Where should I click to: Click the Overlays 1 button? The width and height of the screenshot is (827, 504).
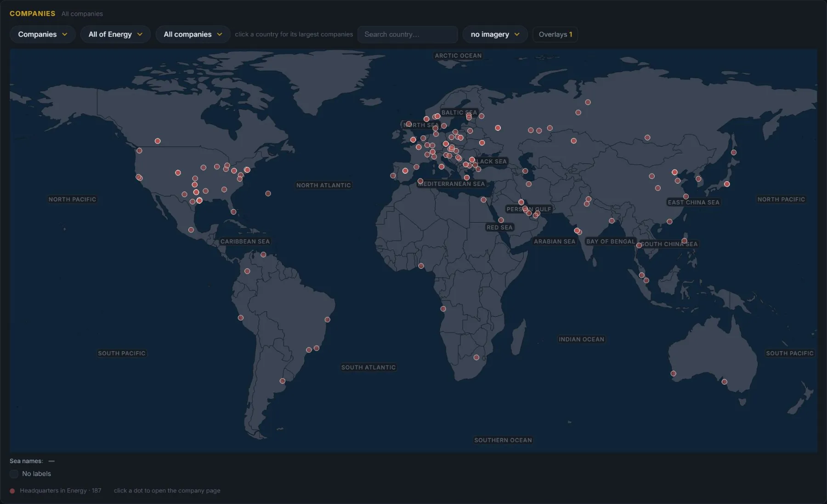555,34
